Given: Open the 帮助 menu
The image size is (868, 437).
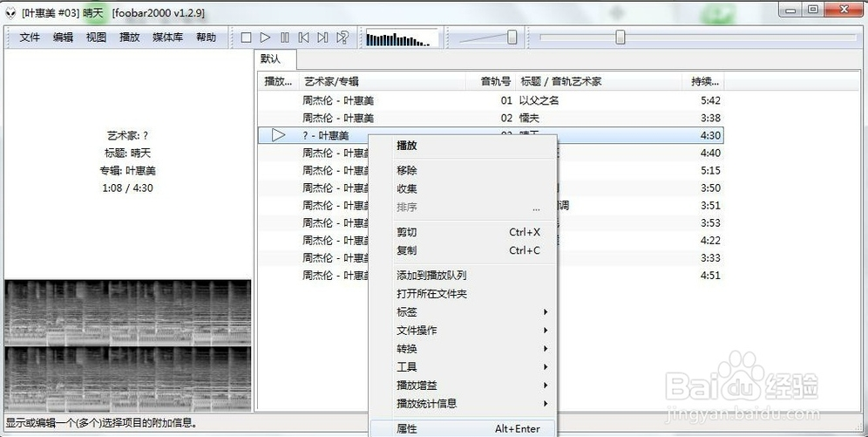Looking at the screenshot, I should click(206, 38).
